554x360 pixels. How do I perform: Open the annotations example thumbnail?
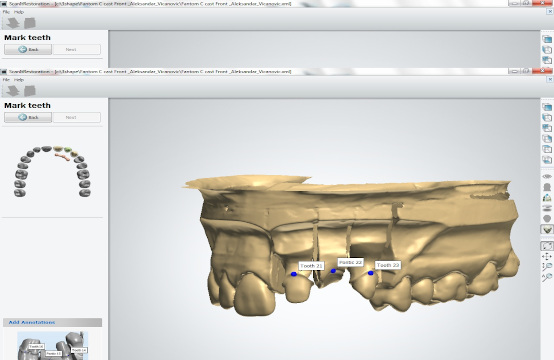(x=53, y=346)
